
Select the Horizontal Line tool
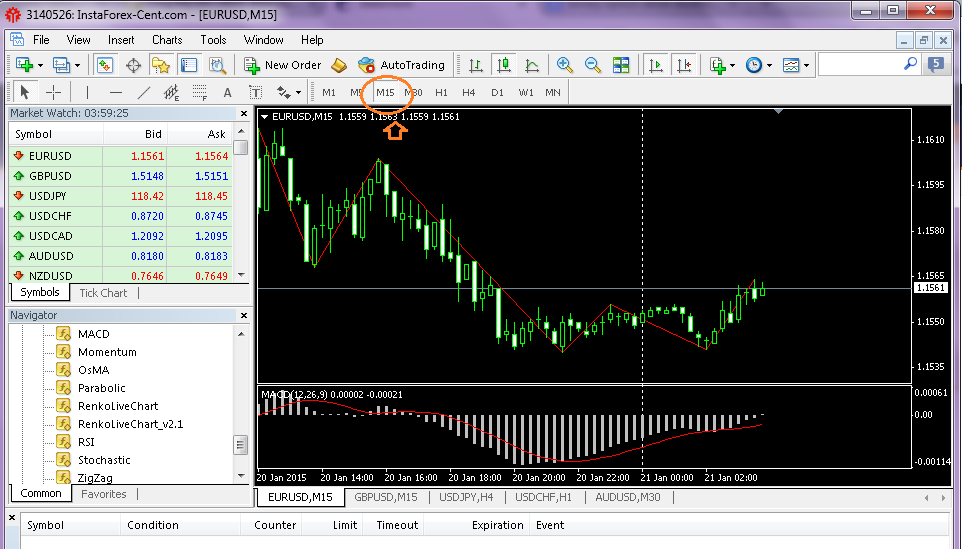tap(115, 93)
